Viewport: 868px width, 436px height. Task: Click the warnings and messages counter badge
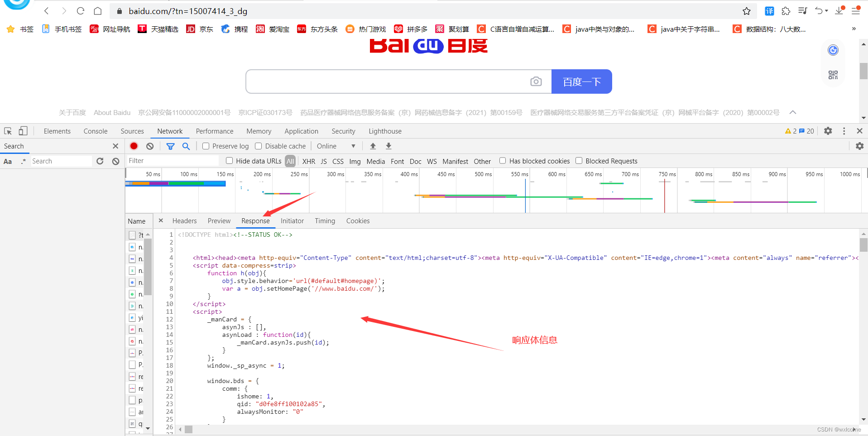tap(799, 131)
